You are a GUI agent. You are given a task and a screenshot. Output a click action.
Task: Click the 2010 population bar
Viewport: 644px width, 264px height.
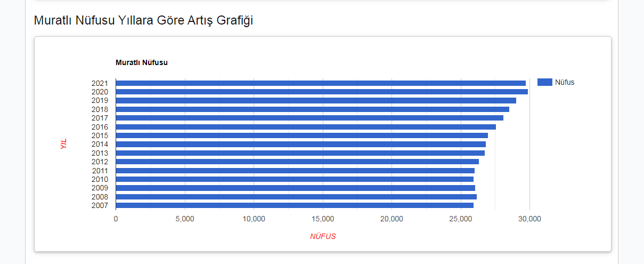294,179
